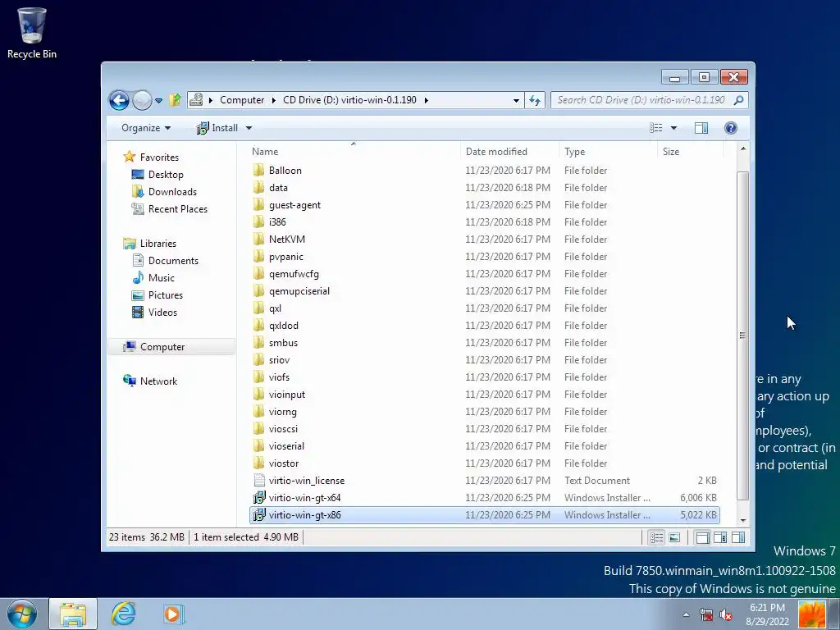Launch Internet Explorer from taskbar

point(123,614)
